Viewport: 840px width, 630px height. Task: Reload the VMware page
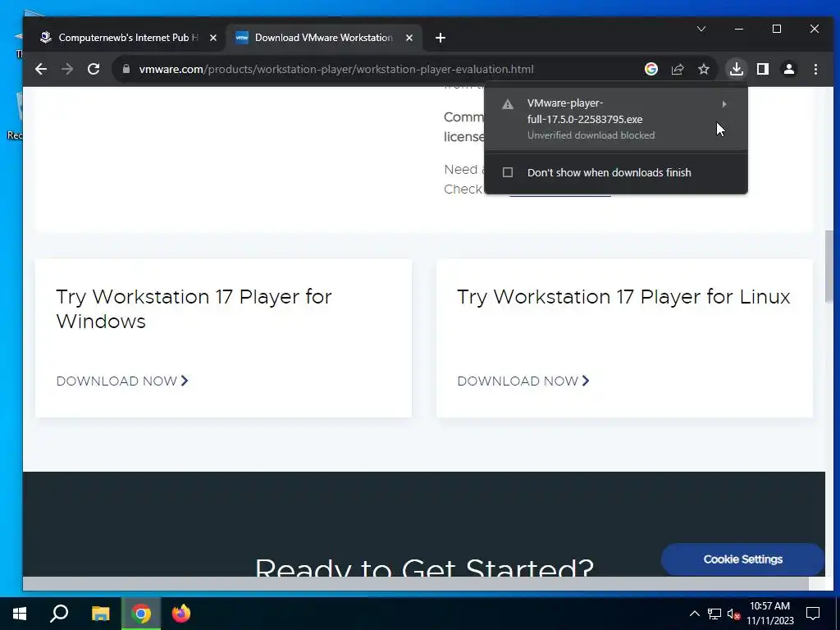[x=94, y=69]
